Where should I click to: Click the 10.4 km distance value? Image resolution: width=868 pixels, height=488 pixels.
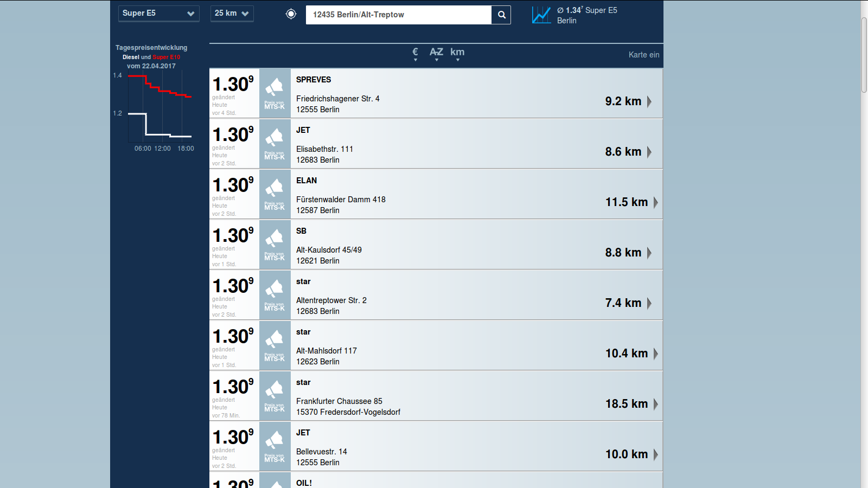pyautogui.click(x=627, y=354)
